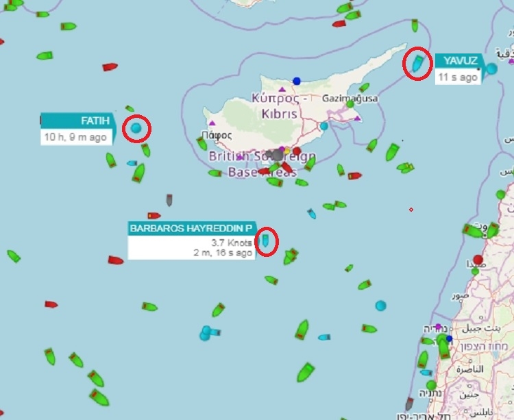Select the red port dot near صيدا
514x420 pixels.
(x=478, y=260)
